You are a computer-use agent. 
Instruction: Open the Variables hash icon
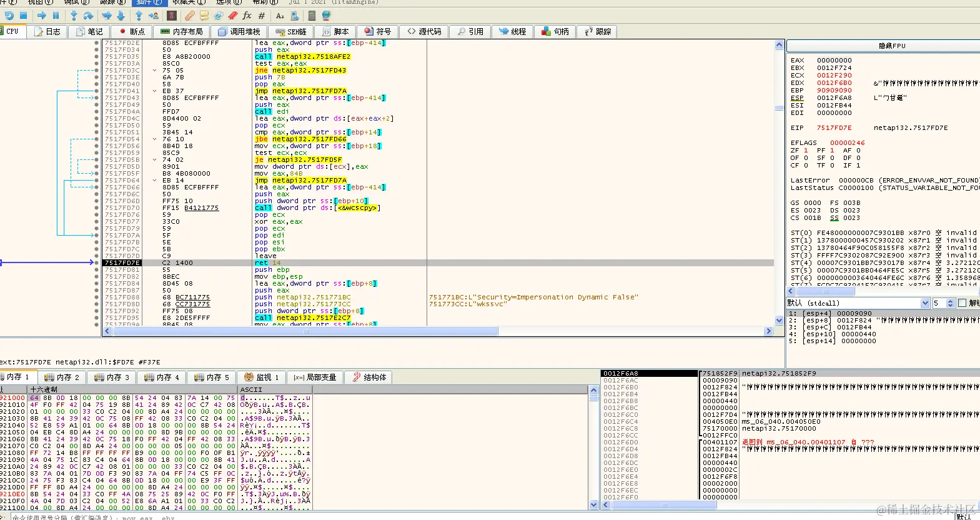pyautogui.click(x=262, y=16)
